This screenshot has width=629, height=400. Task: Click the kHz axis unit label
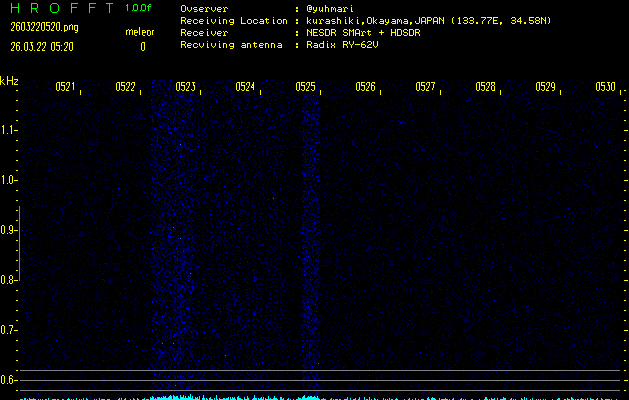[x=9, y=81]
